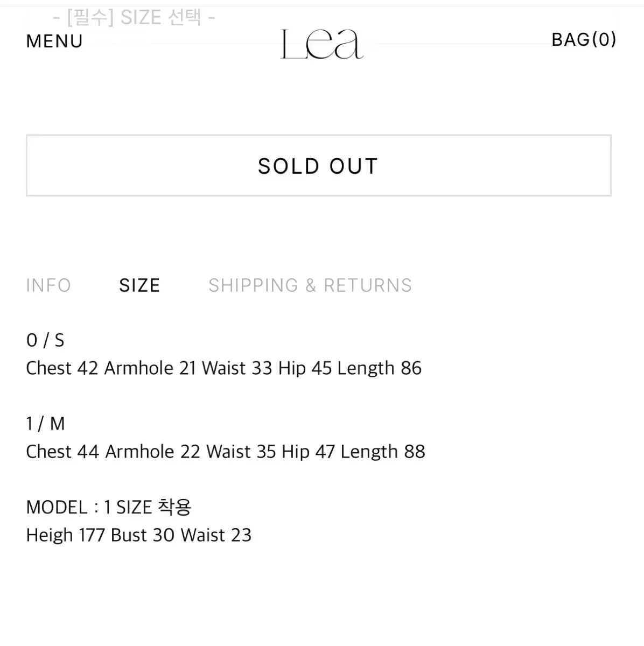Click Chest 42 in size S measurements
The height and width of the screenshot is (646, 644).
click(62, 368)
